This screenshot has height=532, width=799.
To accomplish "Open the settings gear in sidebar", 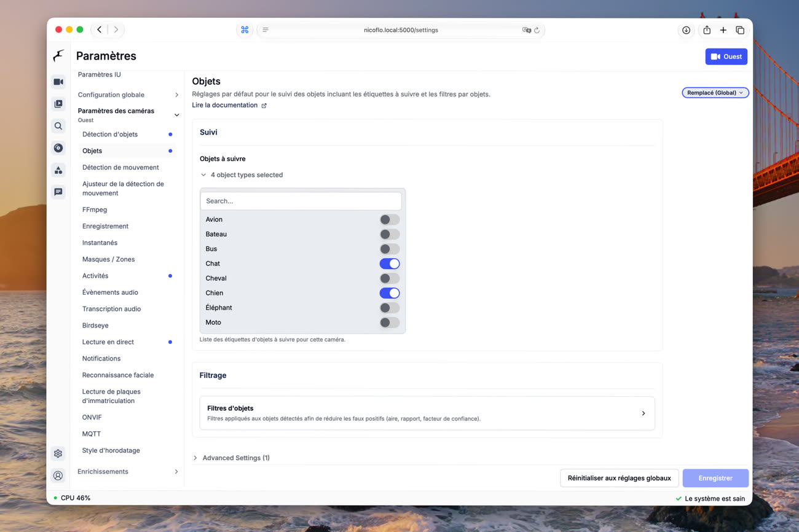I will click(58, 453).
